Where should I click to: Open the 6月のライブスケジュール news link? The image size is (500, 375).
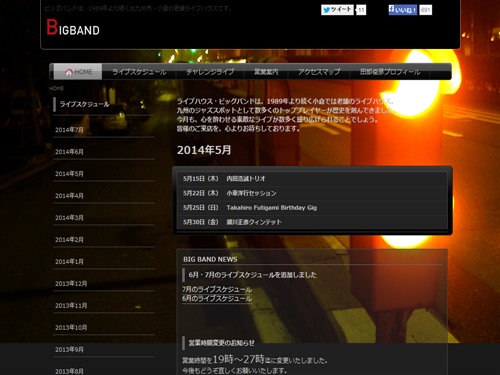coord(217,298)
